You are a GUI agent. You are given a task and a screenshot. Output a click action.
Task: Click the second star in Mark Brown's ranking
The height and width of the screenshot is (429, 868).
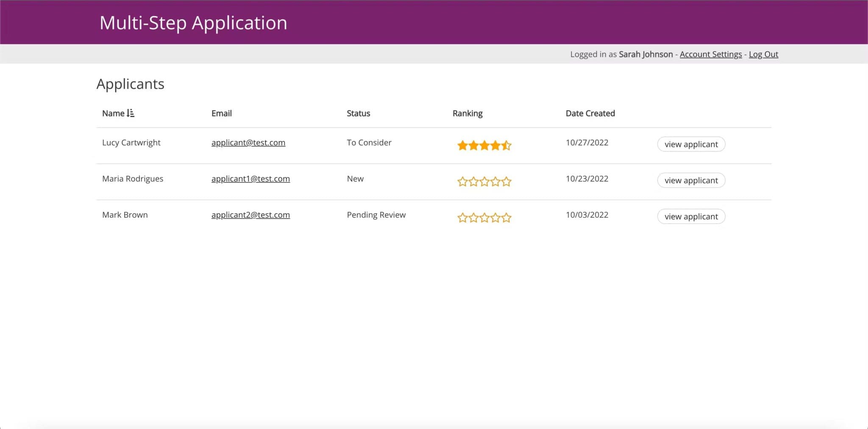[474, 218]
